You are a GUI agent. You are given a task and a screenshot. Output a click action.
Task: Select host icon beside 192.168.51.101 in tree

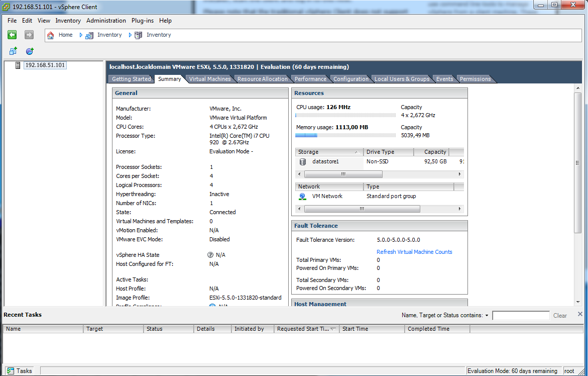tap(18, 65)
